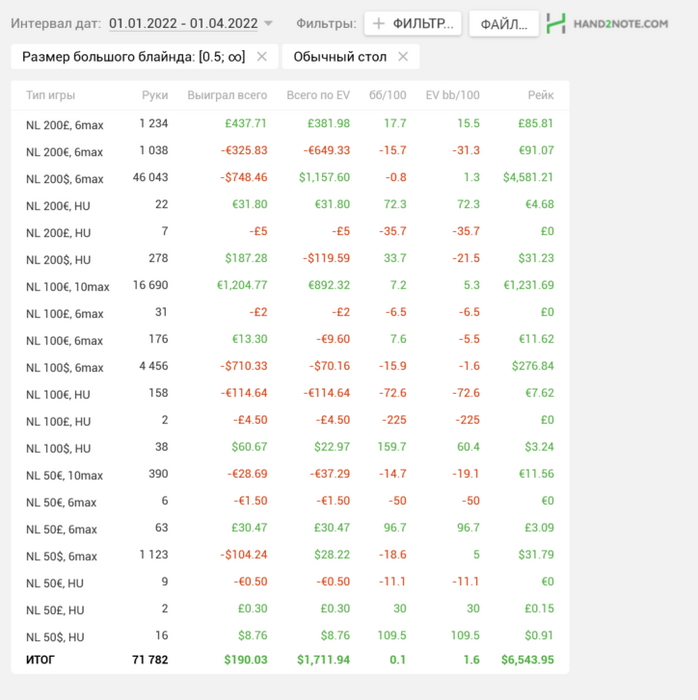This screenshot has height=700, width=698.
Task: Click the ФАЙЛ button
Action: pos(504,23)
